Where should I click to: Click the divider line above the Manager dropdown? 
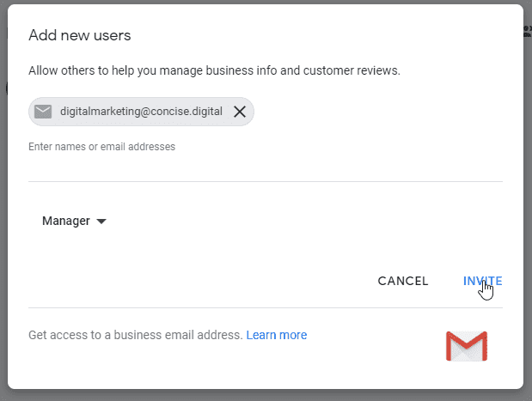tap(265, 181)
